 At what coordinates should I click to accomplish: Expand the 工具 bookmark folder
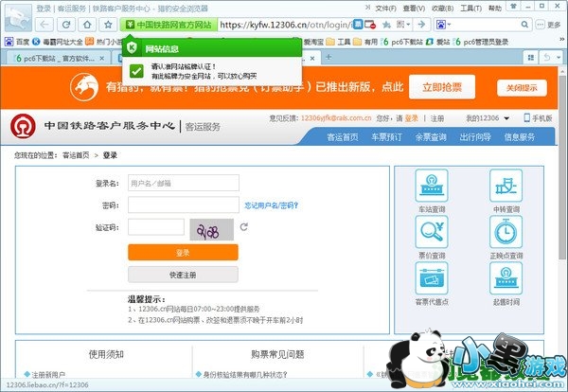click(x=339, y=42)
